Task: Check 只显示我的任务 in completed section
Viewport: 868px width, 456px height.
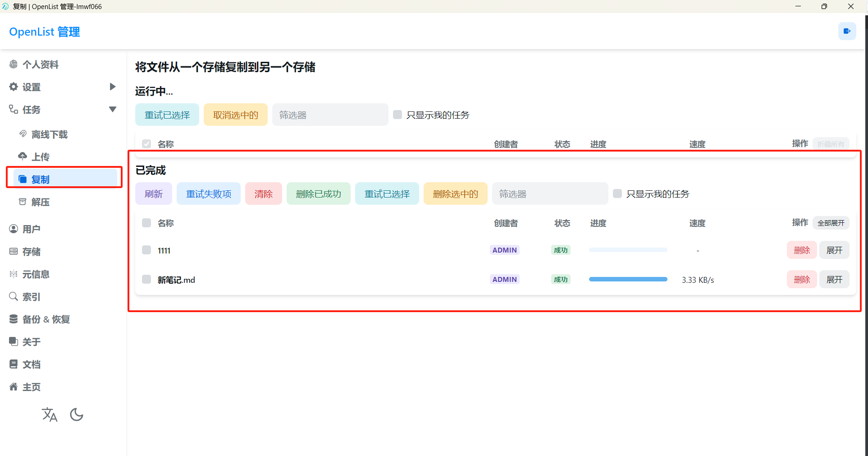Action: [617, 193]
